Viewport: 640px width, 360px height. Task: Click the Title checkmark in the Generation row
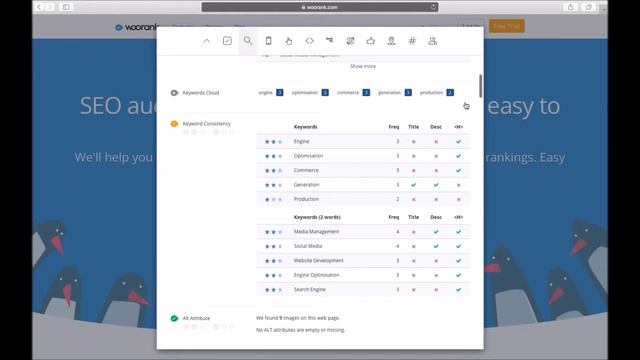pos(413,185)
